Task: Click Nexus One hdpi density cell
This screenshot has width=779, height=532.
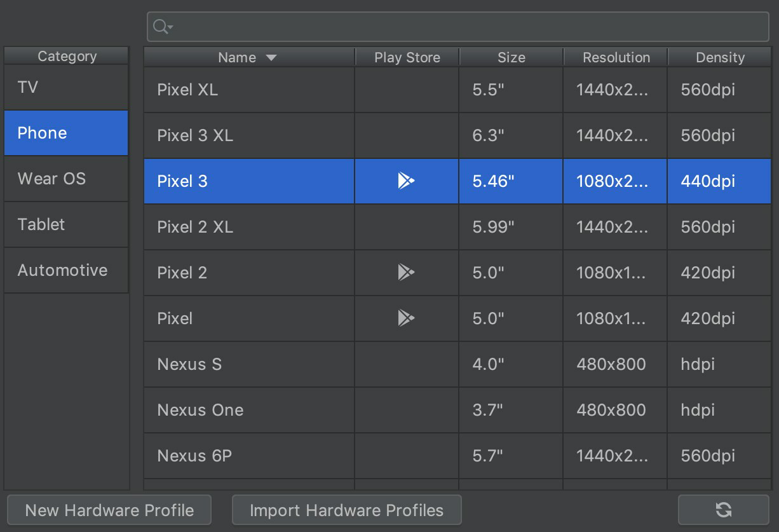Action: pos(719,410)
